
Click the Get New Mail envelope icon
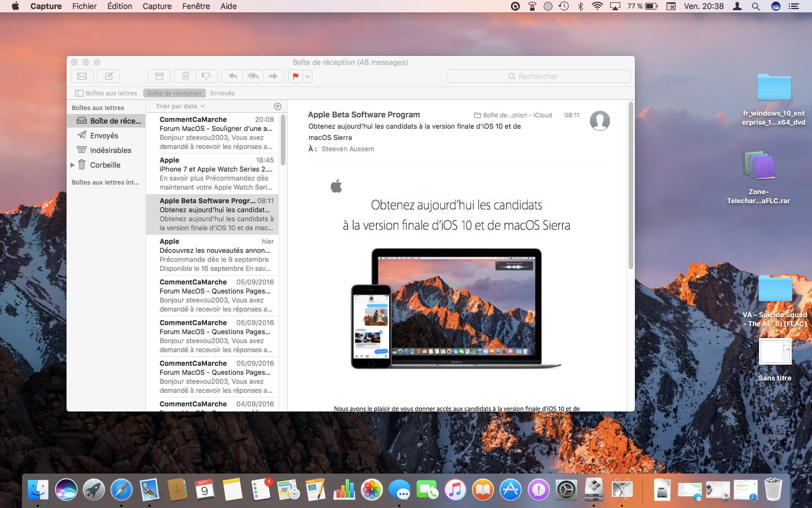click(82, 76)
